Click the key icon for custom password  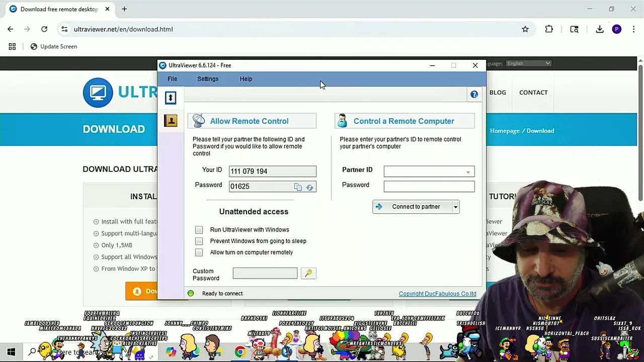tap(308, 273)
